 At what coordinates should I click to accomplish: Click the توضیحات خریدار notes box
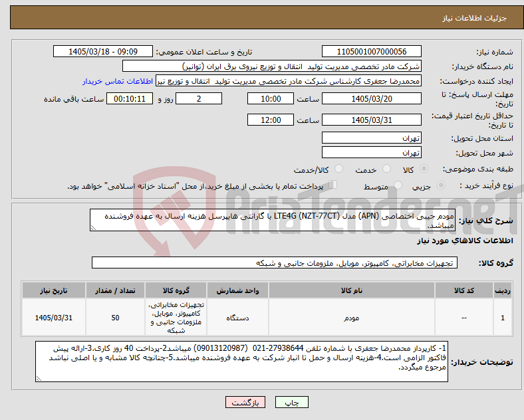click(241, 362)
